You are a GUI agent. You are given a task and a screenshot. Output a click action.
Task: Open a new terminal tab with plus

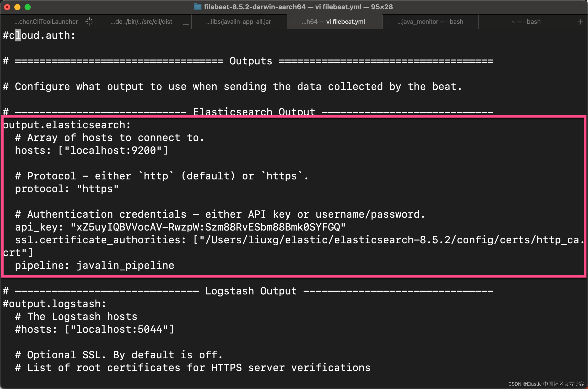pyautogui.click(x=581, y=22)
